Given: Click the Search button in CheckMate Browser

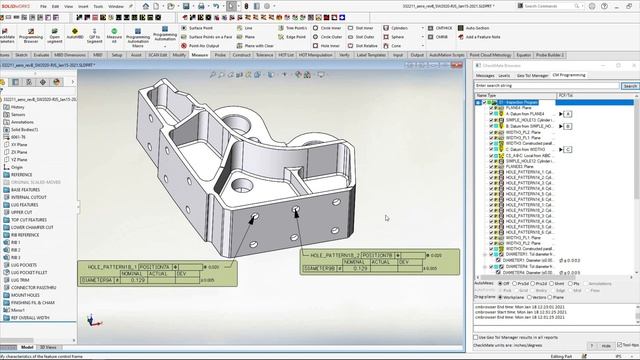Looking at the screenshot, I should (x=630, y=86).
